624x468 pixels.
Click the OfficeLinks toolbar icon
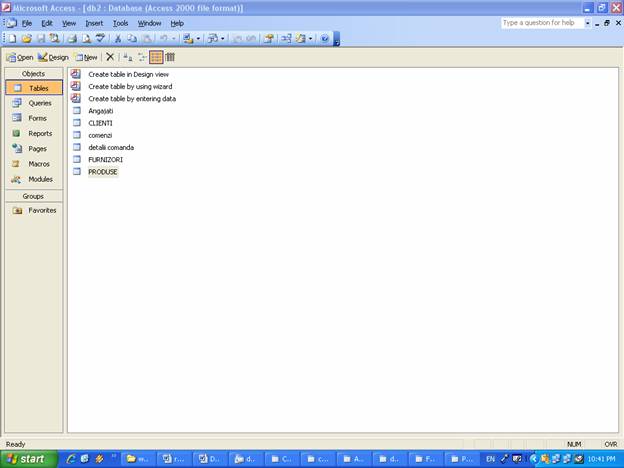[x=188, y=39]
